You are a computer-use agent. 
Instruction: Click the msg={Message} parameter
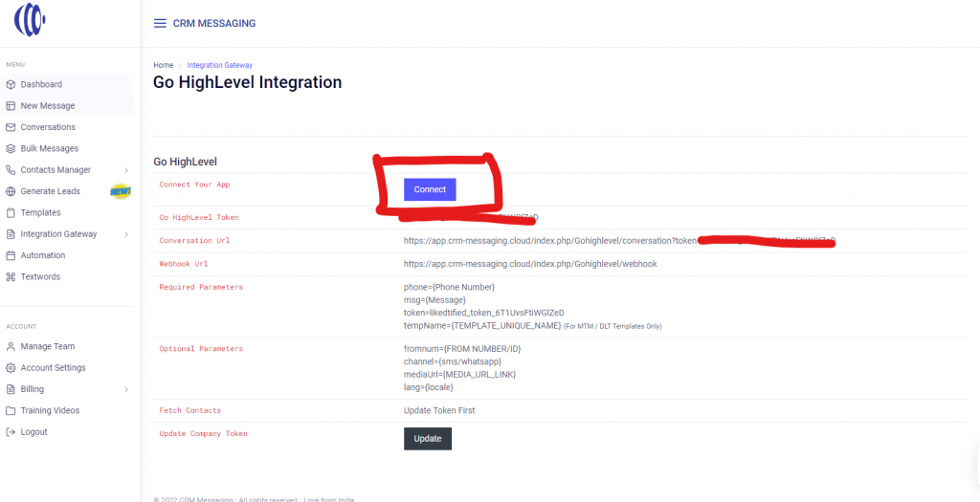[x=435, y=299]
